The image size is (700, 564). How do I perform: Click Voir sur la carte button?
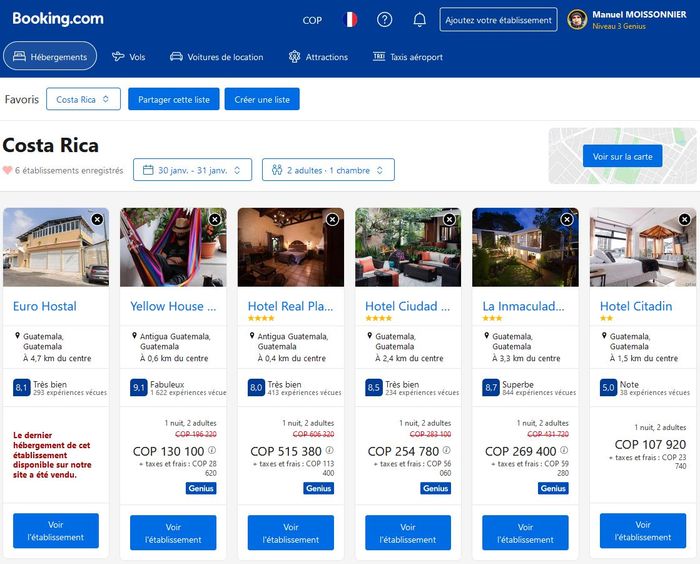[622, 156]
